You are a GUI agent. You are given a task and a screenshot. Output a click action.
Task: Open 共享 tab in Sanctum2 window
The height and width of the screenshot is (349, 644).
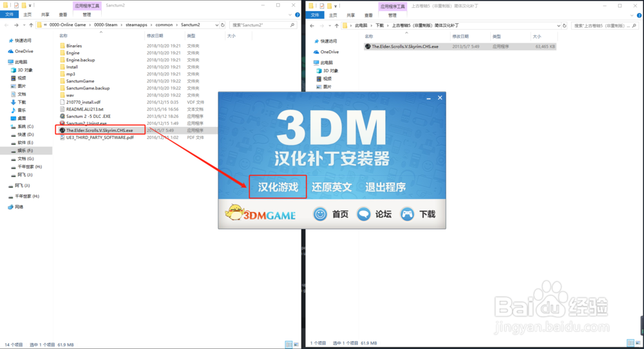pyautogui.click(x=45, y=14)
